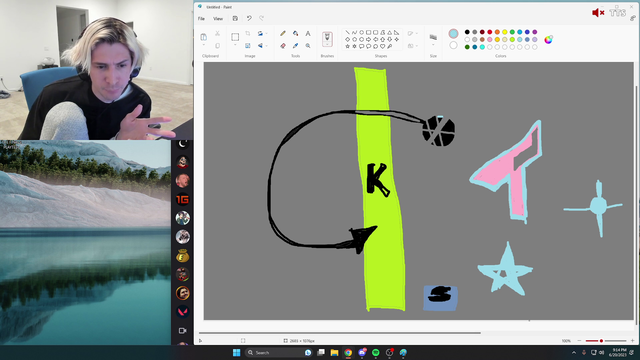This screenshot has height=360, width=640.
Task: Select the Eraser tool
Action: click(x=283, y=46)
